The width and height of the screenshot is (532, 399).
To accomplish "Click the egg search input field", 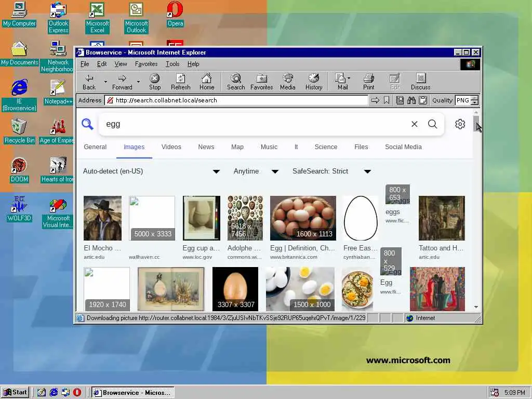I will pyautogui.click(x=255, y=124).
